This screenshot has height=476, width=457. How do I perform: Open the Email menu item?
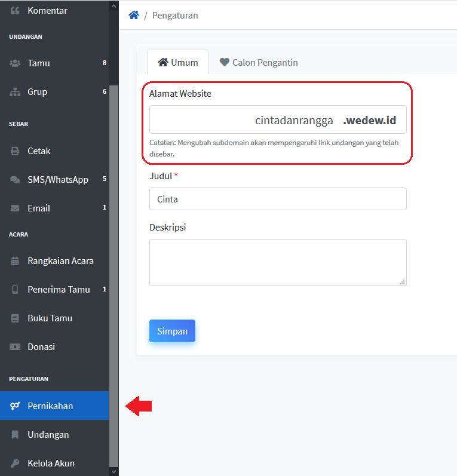point(54,208)
